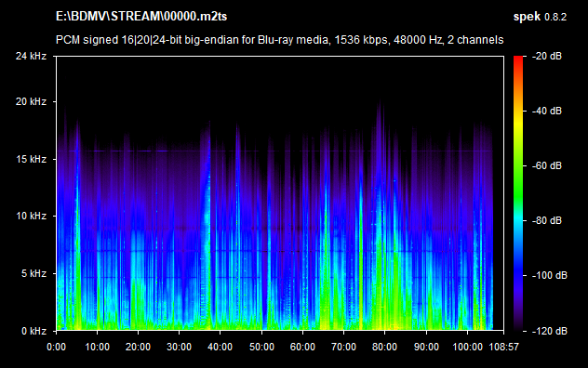The height and width of the screenshot is (368, 588).
Task: Click the 40:00 time axis marker
Action: pos(220,347)
